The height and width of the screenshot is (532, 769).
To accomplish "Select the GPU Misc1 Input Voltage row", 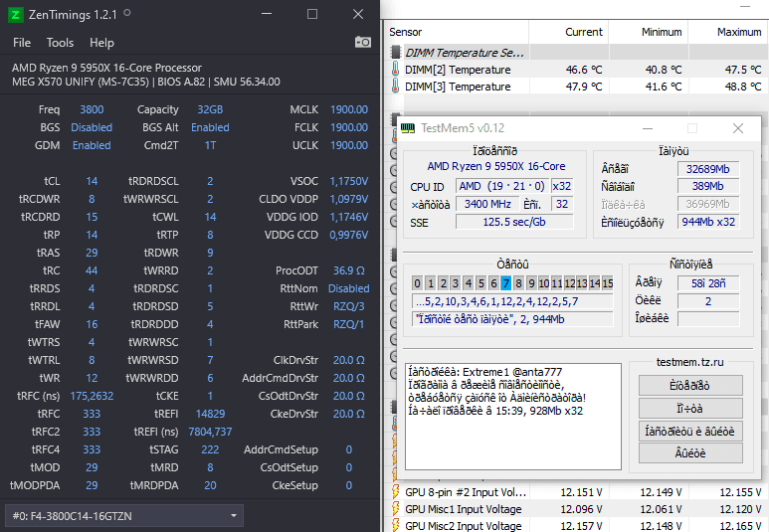I will point(576,508).
